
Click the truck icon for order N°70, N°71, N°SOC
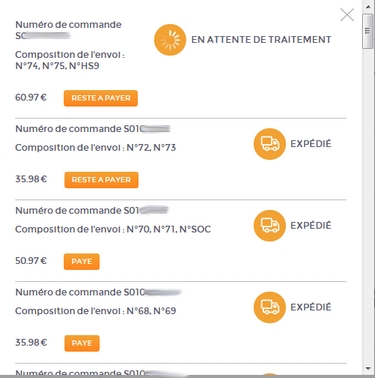pyautogui.click(x=270, y=226)
